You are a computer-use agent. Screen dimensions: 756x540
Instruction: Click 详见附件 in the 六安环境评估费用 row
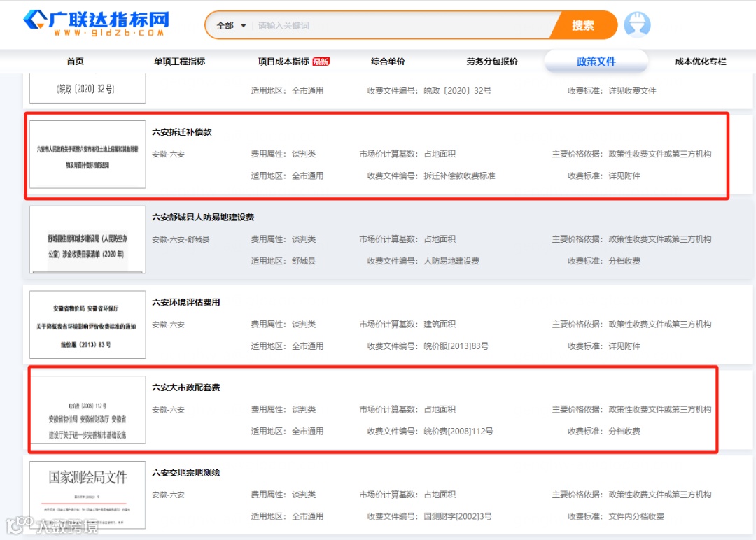[x=624, y=346]
